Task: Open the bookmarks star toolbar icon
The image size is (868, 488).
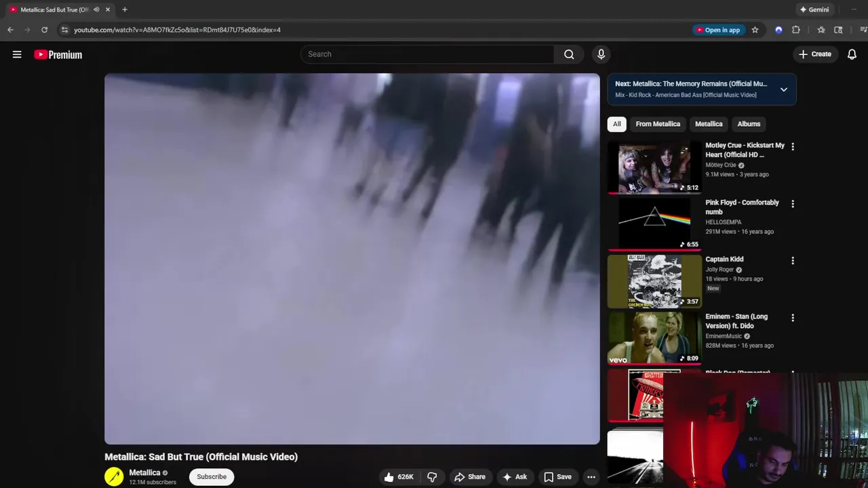Action: tap(821, 30)
